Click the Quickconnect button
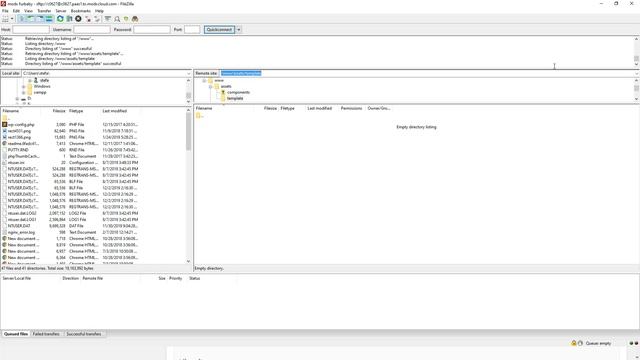 (219, 29)
